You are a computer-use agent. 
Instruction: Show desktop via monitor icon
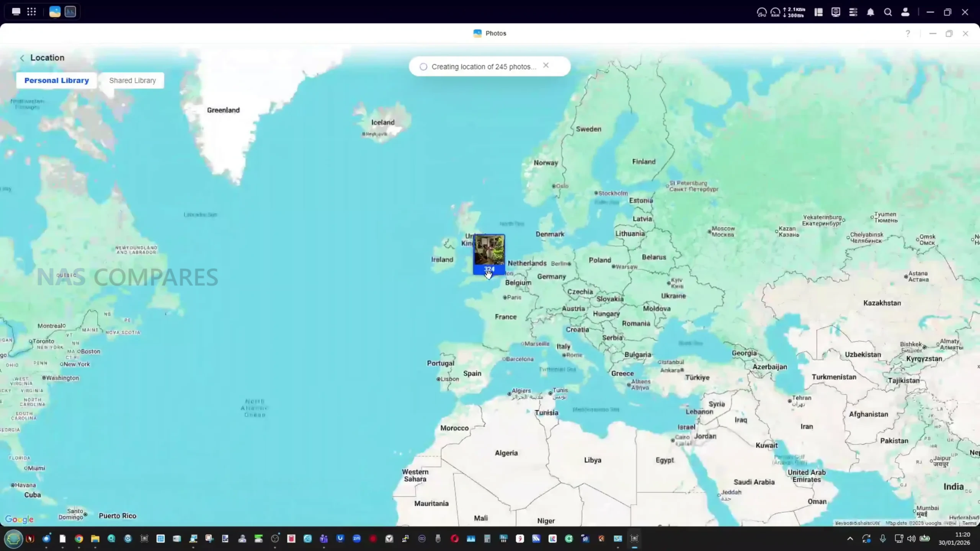16,11
